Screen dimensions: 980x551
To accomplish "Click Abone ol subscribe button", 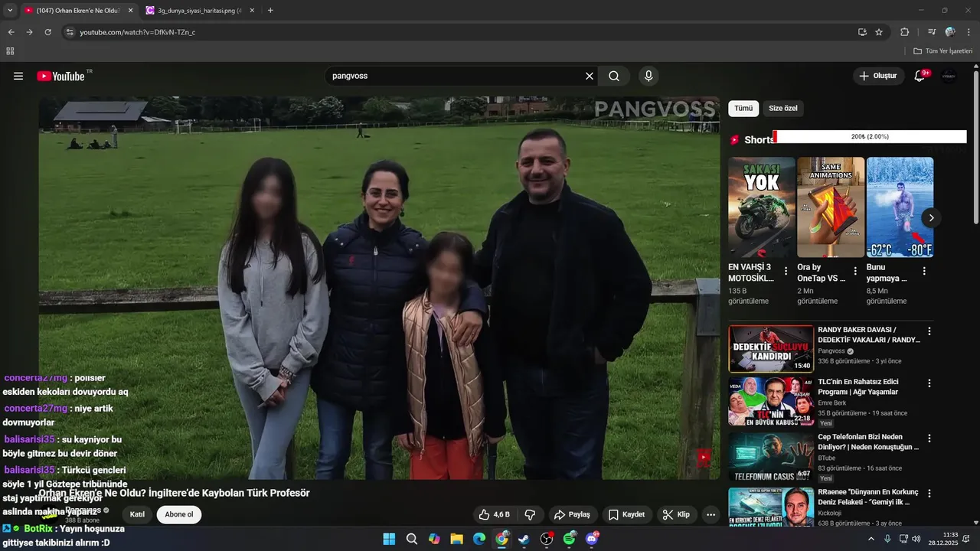I will [179, 514].
